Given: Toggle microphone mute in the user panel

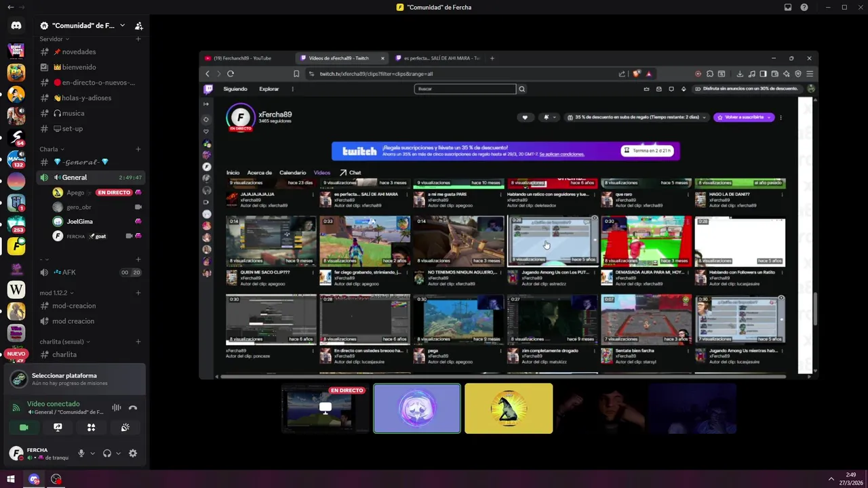Looking at the screenshot, I should click(81, 453).
